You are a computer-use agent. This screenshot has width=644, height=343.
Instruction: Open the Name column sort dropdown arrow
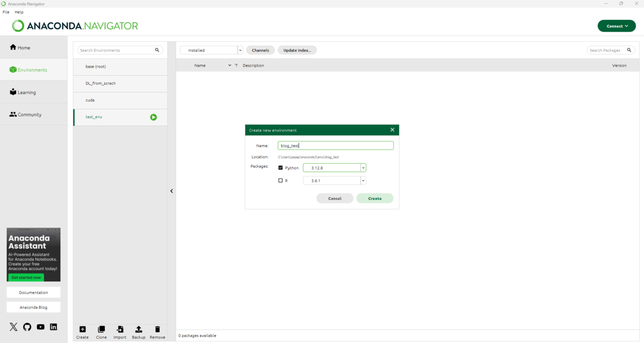point(230,65)
